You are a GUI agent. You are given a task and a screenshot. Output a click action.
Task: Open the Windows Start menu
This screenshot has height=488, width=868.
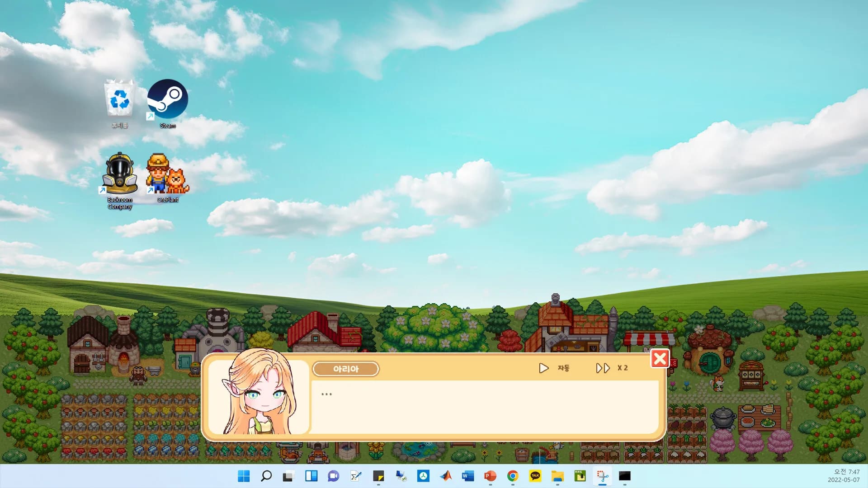click(244, 476)
